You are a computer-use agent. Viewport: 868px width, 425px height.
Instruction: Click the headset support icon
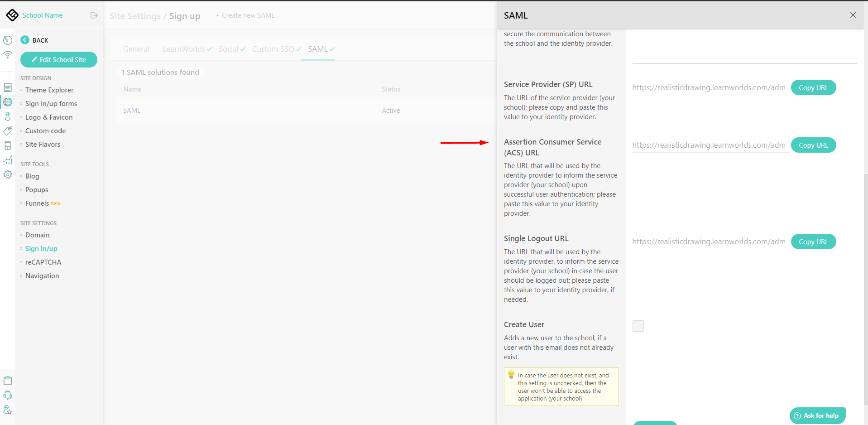[8, 395]
